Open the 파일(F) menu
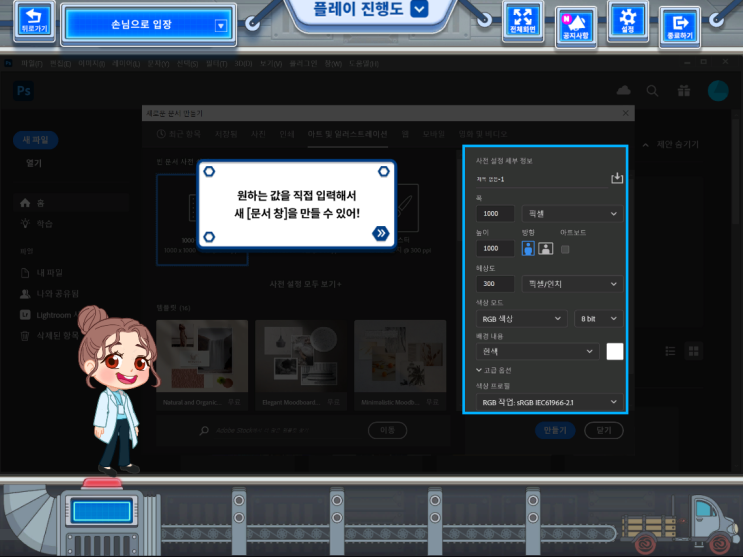The height and width of the screenshot is (557, 743). [x=32, y=63]
